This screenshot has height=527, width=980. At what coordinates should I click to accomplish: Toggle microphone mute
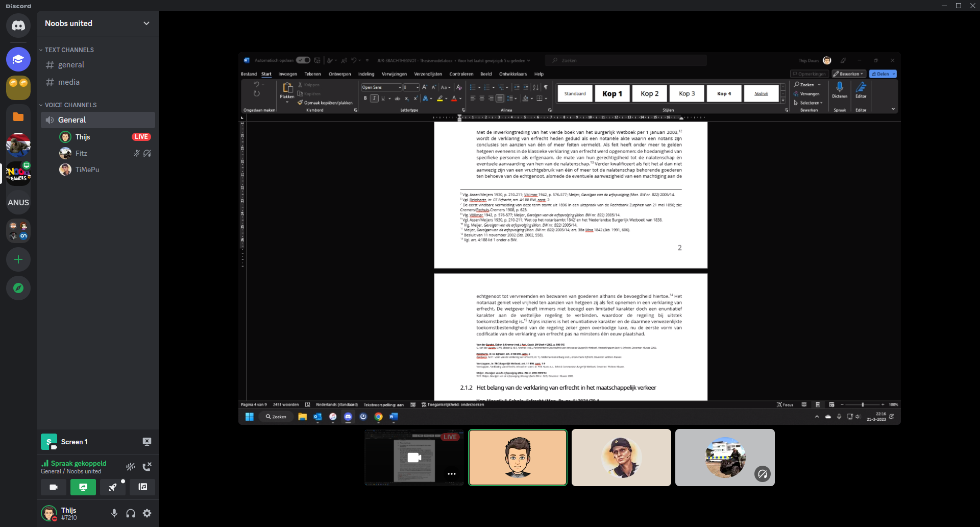(x=114, y=513)
